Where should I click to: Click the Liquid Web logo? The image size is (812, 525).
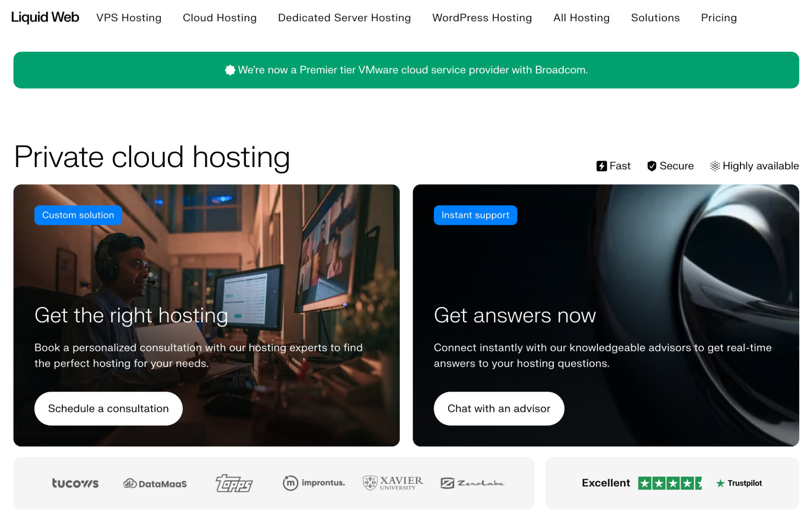click(45, 17)
